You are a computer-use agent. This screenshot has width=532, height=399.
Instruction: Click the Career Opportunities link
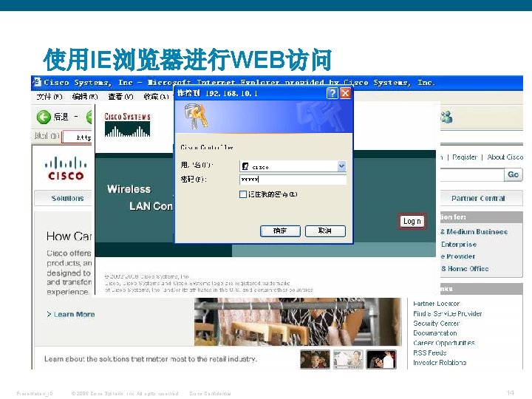(444, 343)
